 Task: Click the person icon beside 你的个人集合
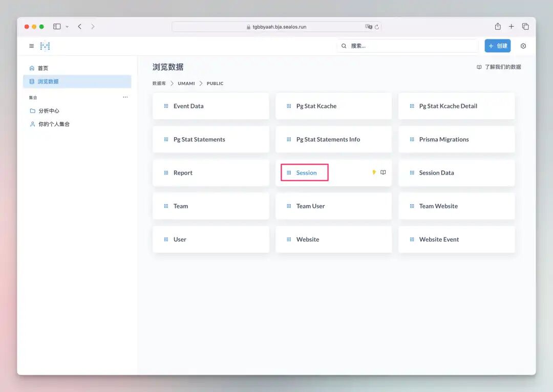[32, 124]
